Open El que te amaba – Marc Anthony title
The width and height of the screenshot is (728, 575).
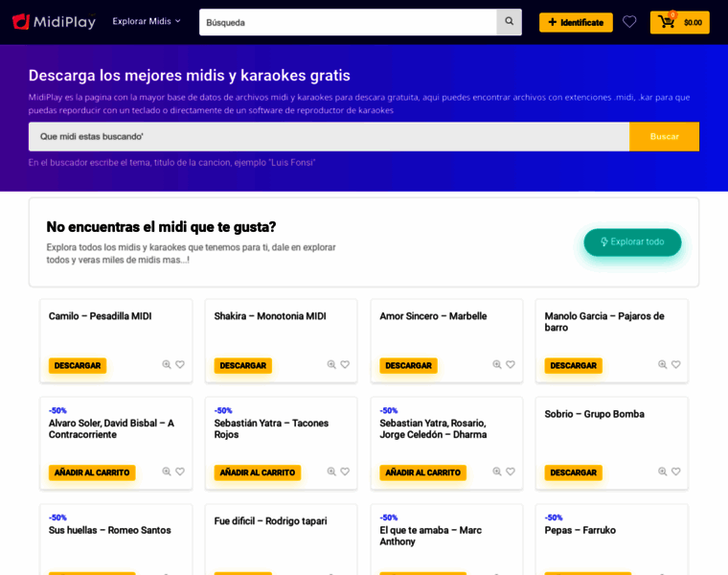click(x=430, y=536)
